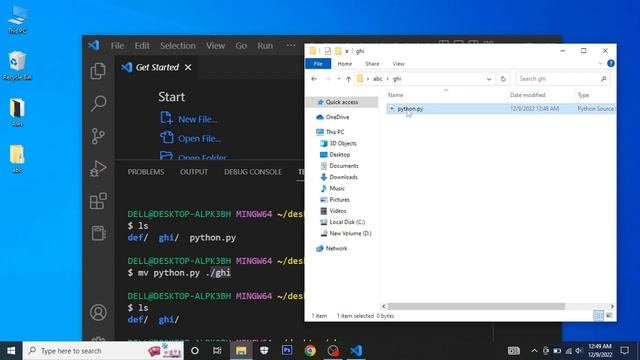Open the Search view in VS Code
Image resolution: width=640 pixels, height=360 pixels.
[98, 103]
